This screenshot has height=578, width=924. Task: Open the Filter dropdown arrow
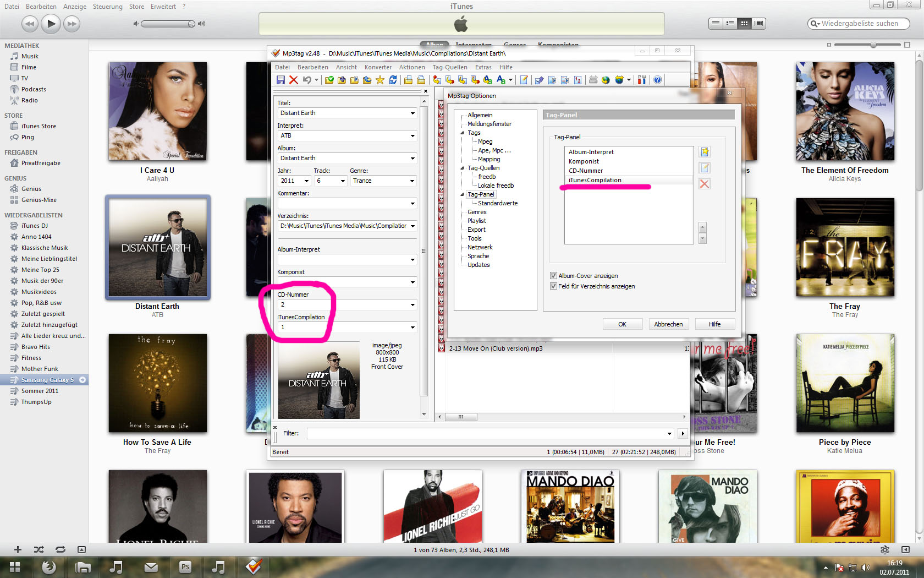669,433
